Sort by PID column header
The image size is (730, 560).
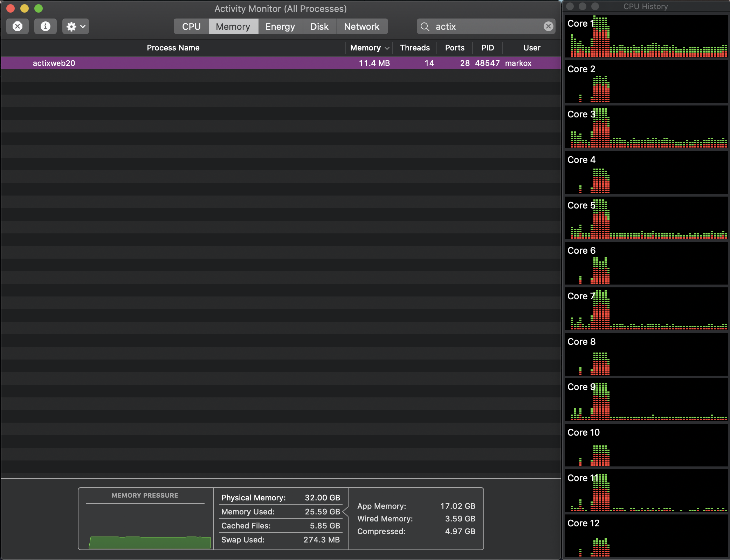pyautogui.click(x=488, y=48)
